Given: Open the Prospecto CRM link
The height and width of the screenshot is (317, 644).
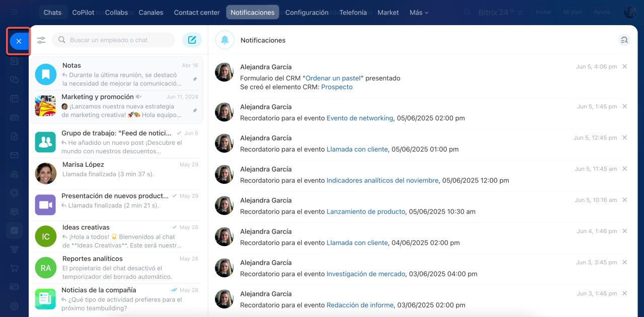Looking at the screenshot, I should (x=337, y=87).
